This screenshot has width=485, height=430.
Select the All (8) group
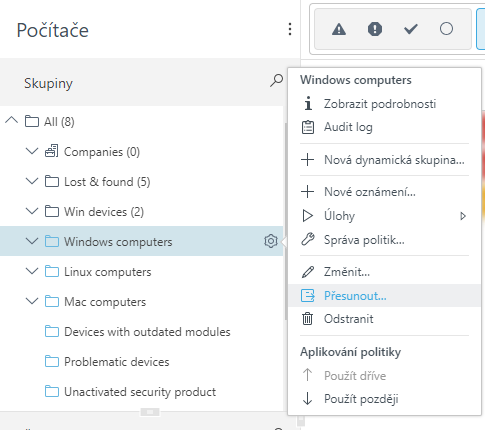59,122
